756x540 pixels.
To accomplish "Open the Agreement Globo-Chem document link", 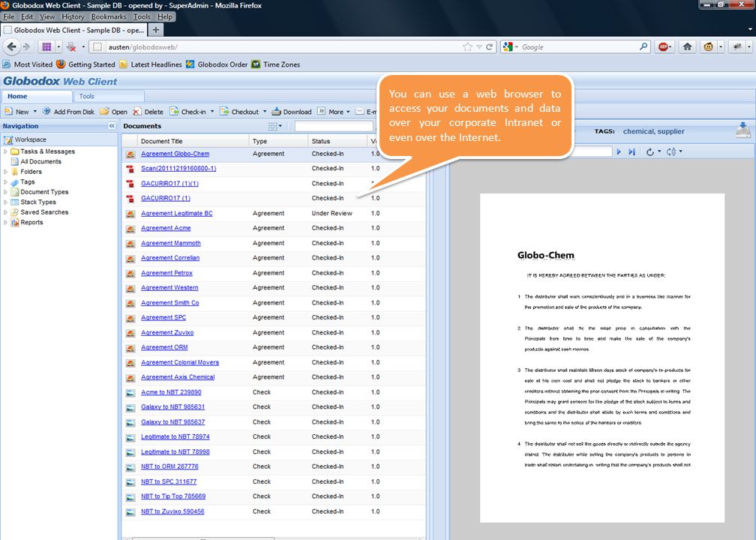I will [175, 154].
